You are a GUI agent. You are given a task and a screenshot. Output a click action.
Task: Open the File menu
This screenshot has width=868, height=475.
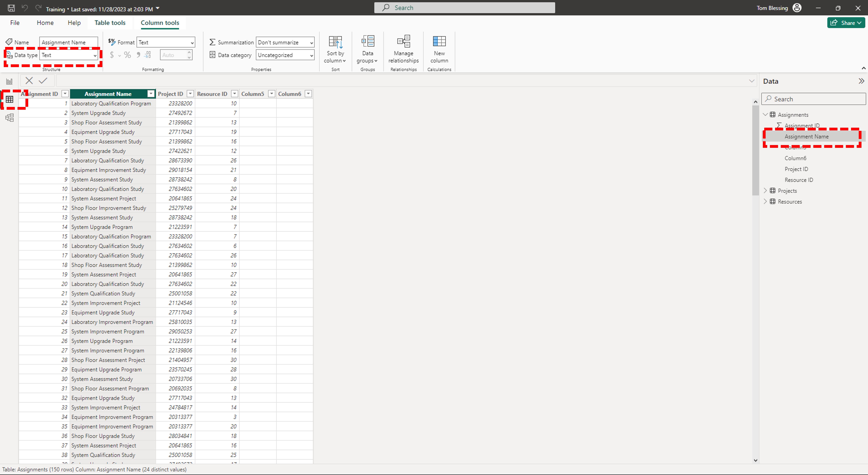(15, 22)
